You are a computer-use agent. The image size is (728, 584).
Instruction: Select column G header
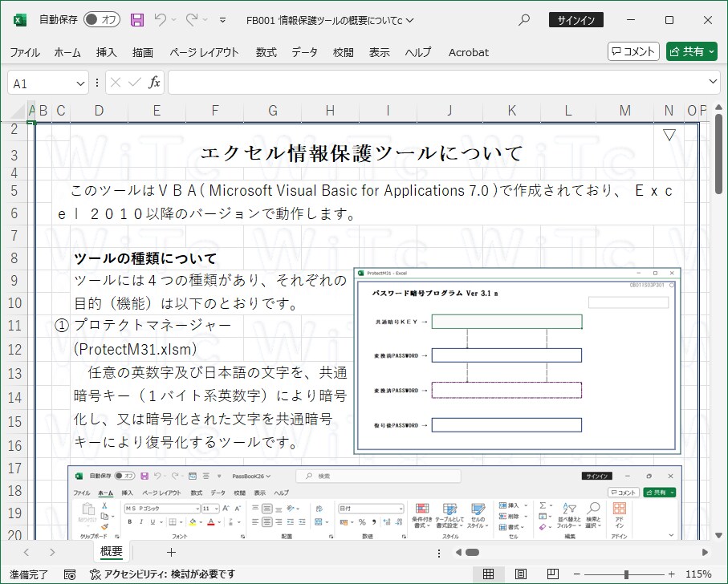click(x=273, y=111)
